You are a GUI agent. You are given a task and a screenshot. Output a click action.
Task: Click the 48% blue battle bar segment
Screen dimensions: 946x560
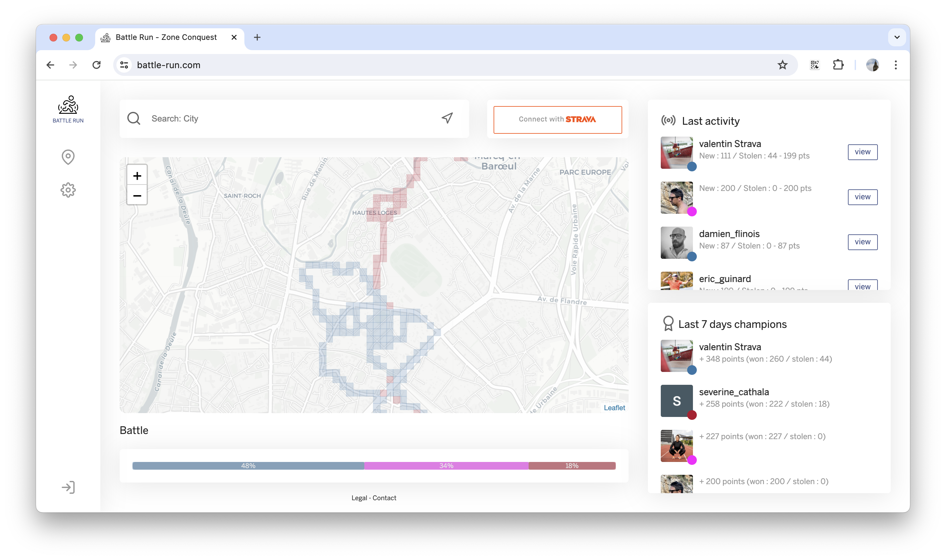pyautogui.click(x=248, y=466)
